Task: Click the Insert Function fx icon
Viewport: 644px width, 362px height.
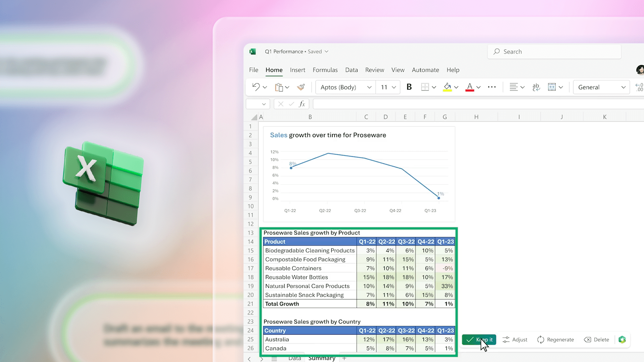Action: (x=302, y=104)
